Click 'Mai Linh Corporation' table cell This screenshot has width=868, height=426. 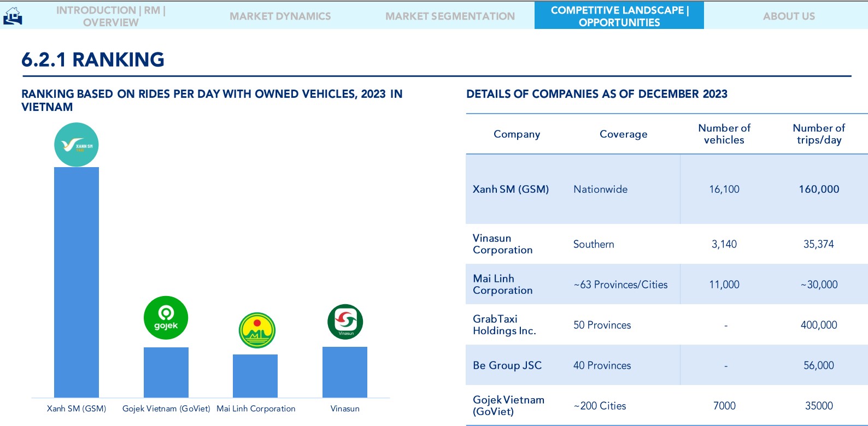(502, 285)
